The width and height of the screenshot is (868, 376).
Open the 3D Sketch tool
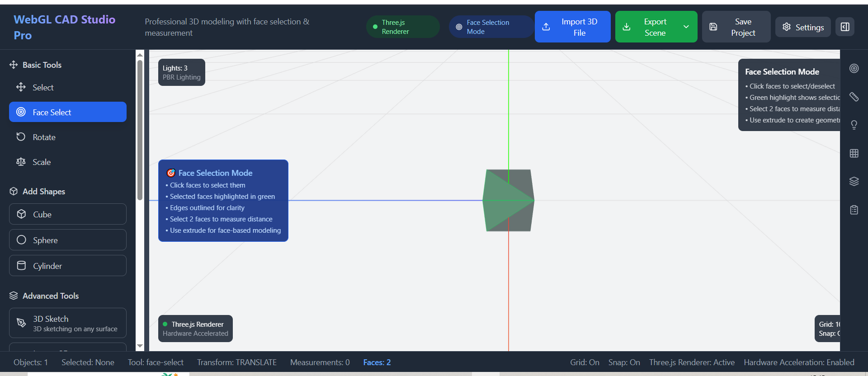tap(68, 323)
